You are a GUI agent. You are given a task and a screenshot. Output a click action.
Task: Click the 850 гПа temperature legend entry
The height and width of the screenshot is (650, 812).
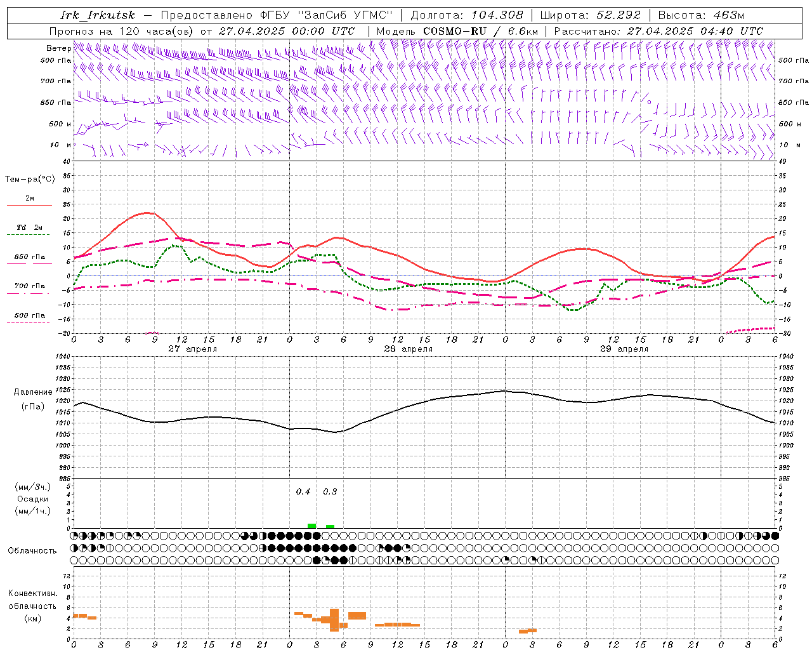point(30,257)
